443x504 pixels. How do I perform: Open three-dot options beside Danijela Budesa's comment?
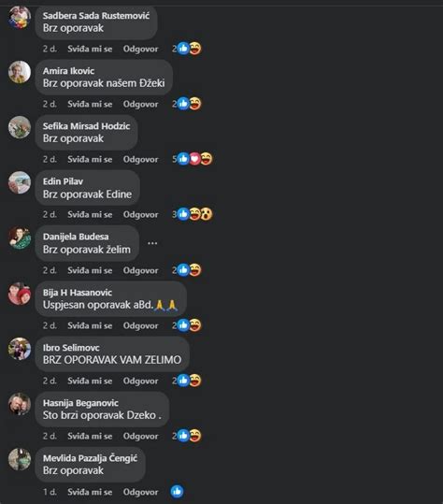point(152,243)
